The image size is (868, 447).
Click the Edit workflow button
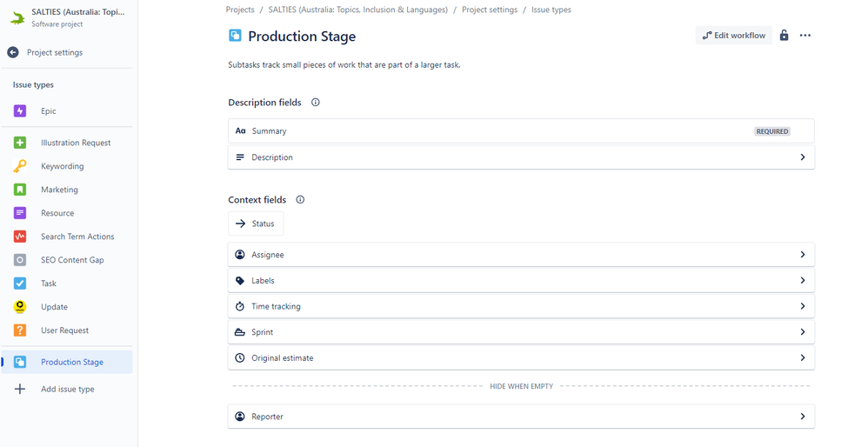tap(734, 36)
